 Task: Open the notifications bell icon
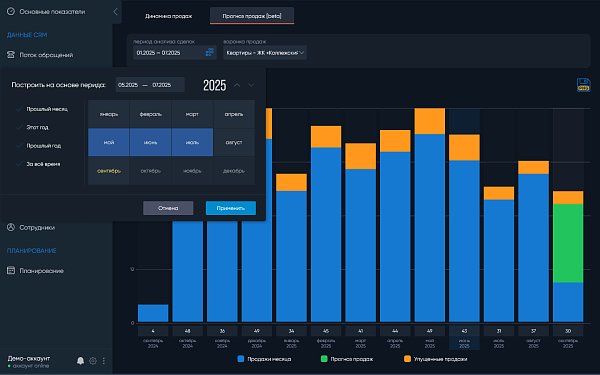click(x=80, y=360)
